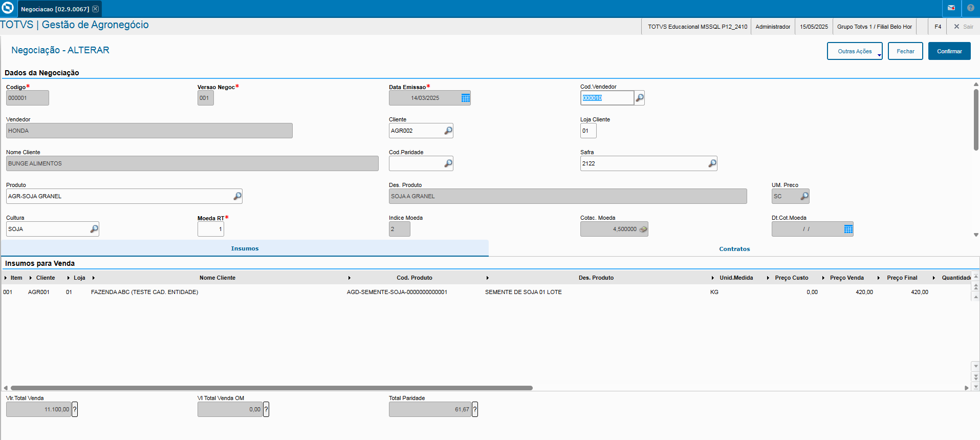Image resolution: width=980 pixels, height=440 pixels.
Task: Open the help question mark icon
Action: coord(971,8)
